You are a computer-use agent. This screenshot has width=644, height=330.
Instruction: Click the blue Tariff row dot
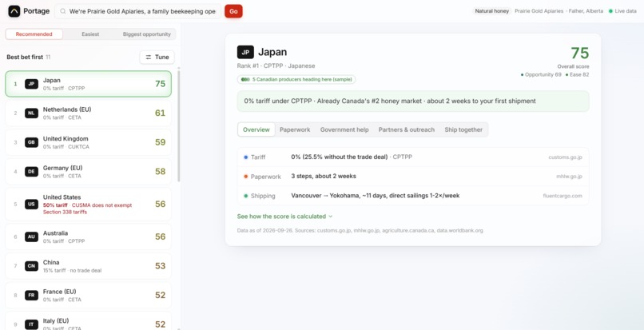pyautogui.click(x=245, y=157)
